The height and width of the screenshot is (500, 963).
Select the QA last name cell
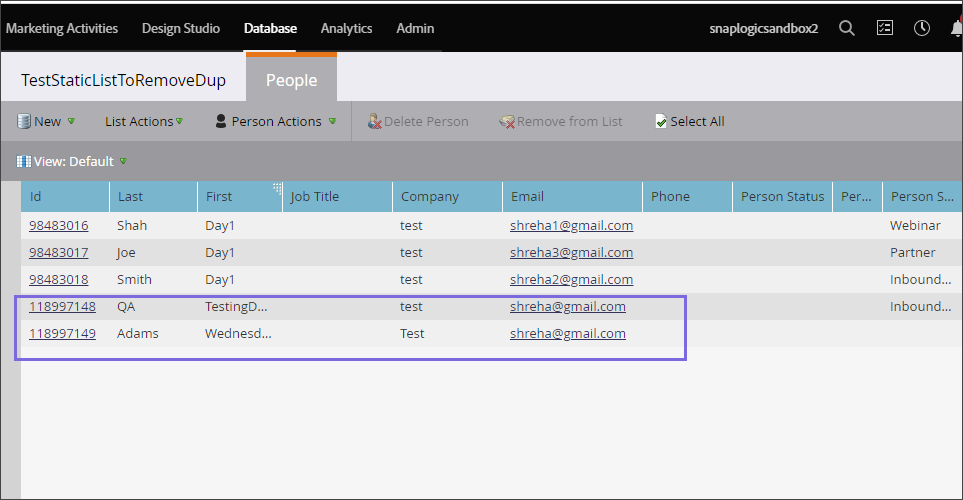point(126,307)
